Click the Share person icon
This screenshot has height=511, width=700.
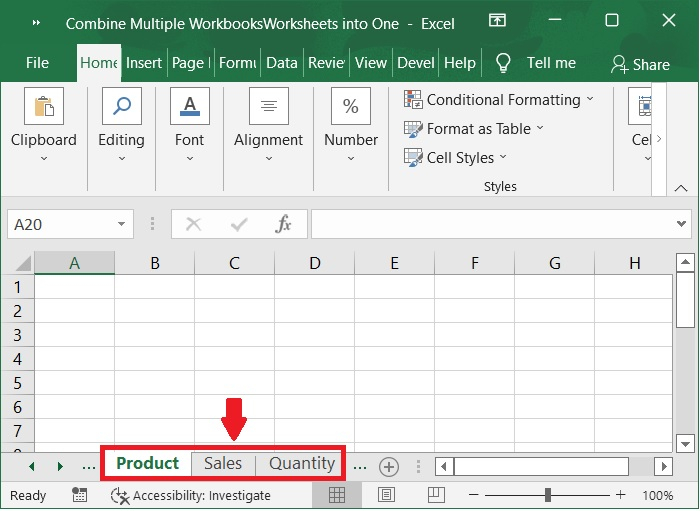coord(619,64)
